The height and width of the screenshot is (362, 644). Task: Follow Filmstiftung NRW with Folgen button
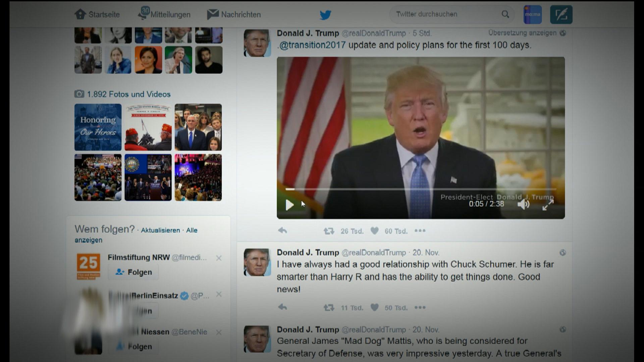(x=133, y=272)
